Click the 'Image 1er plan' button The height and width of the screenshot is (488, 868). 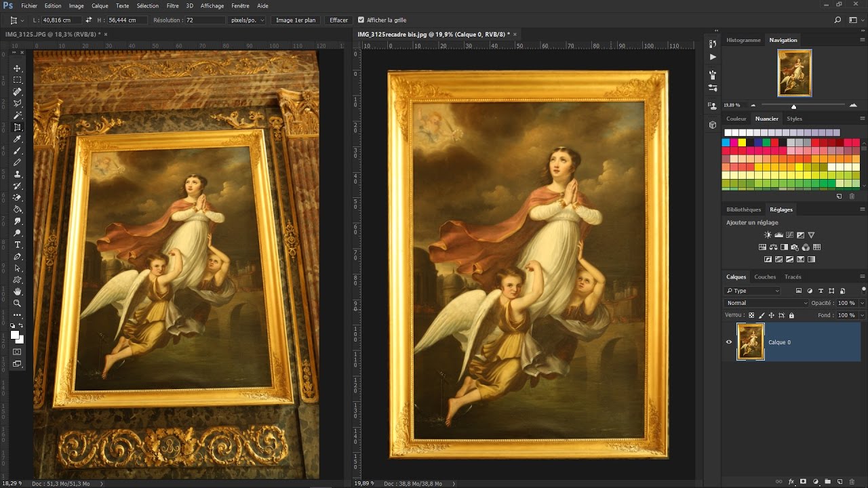tap(296, 20)
